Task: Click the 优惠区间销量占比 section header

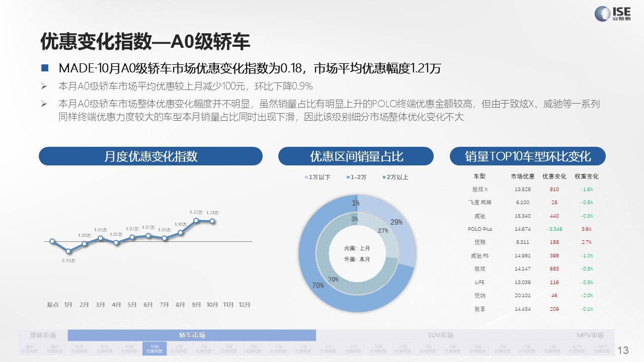Action: 356,156
